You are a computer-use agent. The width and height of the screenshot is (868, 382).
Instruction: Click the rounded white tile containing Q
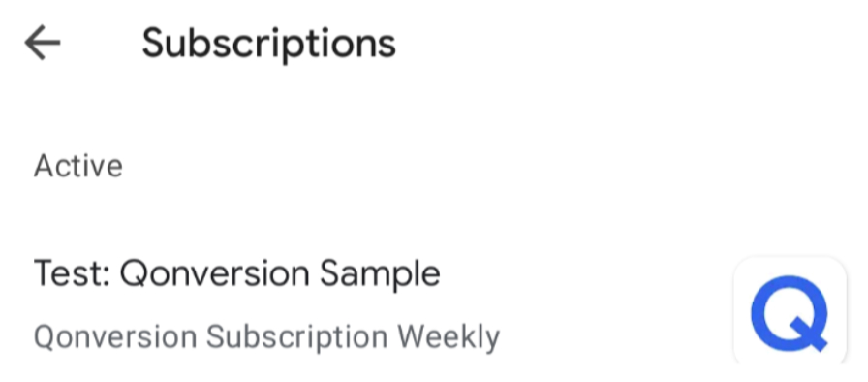pyautogui.click(x=790, y=311)
